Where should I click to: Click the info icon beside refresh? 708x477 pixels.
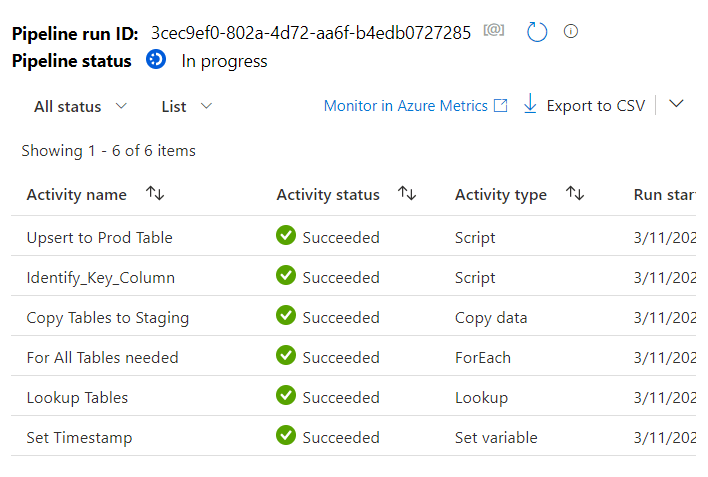(x=571, y=31)
